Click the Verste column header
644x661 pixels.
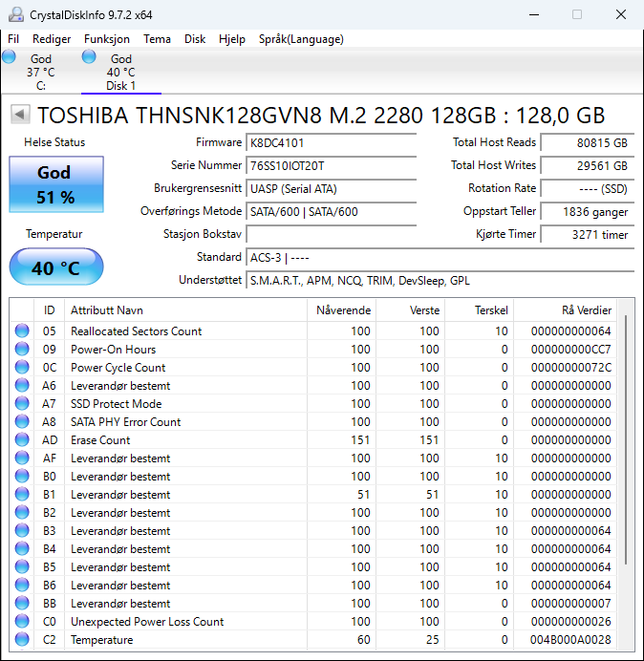pos(410,310)
